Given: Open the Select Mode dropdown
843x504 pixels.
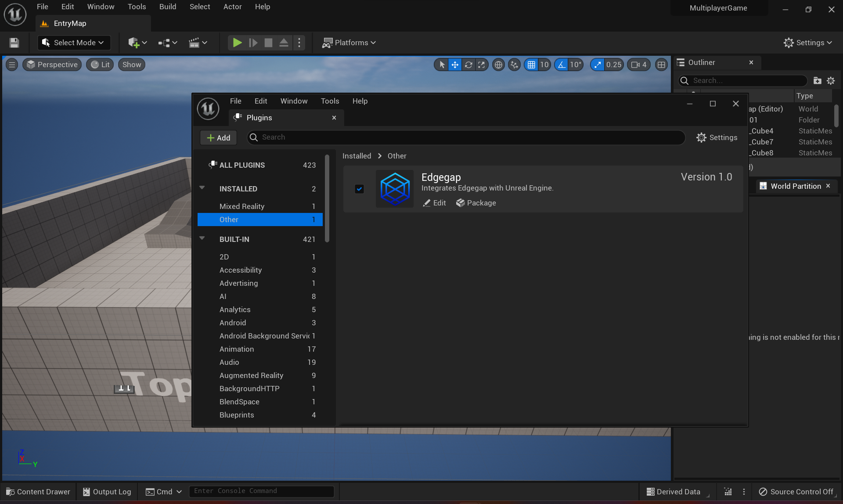Looking at the screenshot, I should [74, 43].
